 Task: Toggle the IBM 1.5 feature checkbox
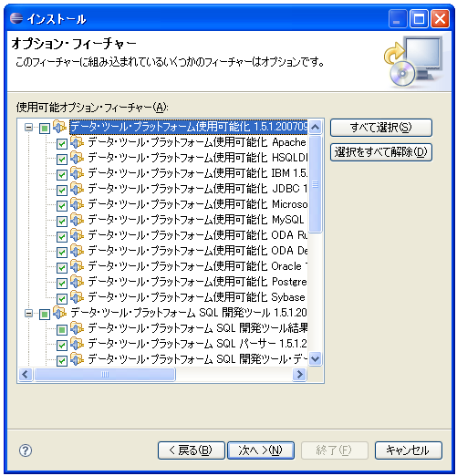coord(62,175)
